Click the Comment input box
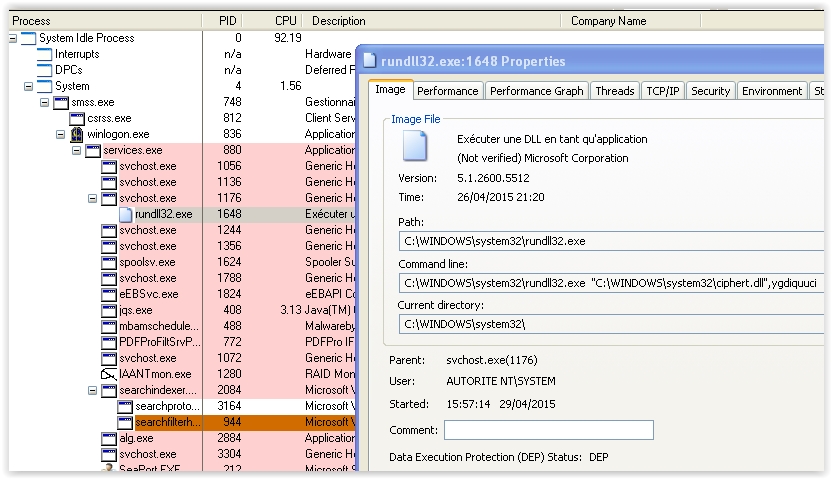 pos(549,430)
